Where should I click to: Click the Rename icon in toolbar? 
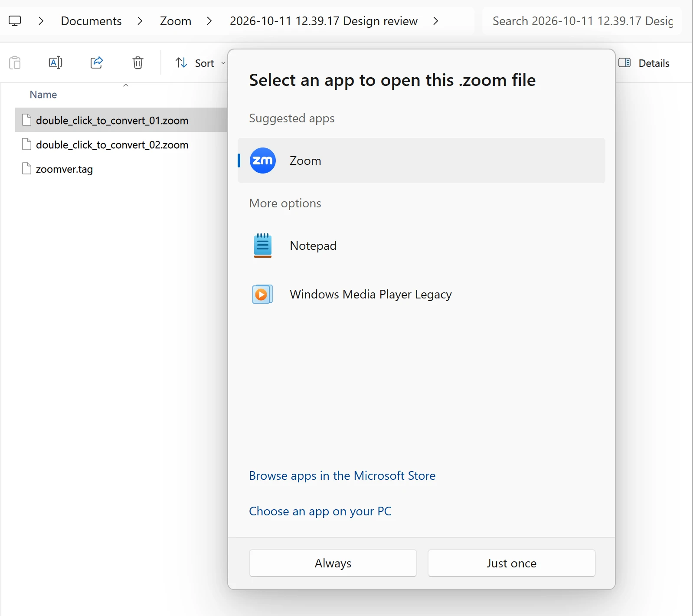pos(56,63)
